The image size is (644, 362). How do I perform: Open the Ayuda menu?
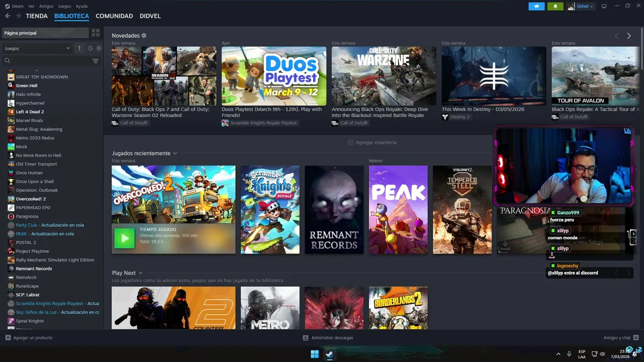click(x=82, y=6)
